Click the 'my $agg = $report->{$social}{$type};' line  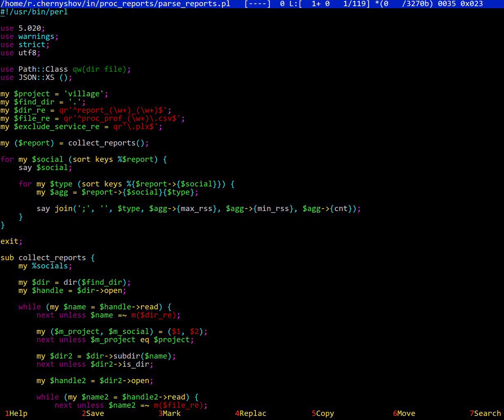coord(118,192)
